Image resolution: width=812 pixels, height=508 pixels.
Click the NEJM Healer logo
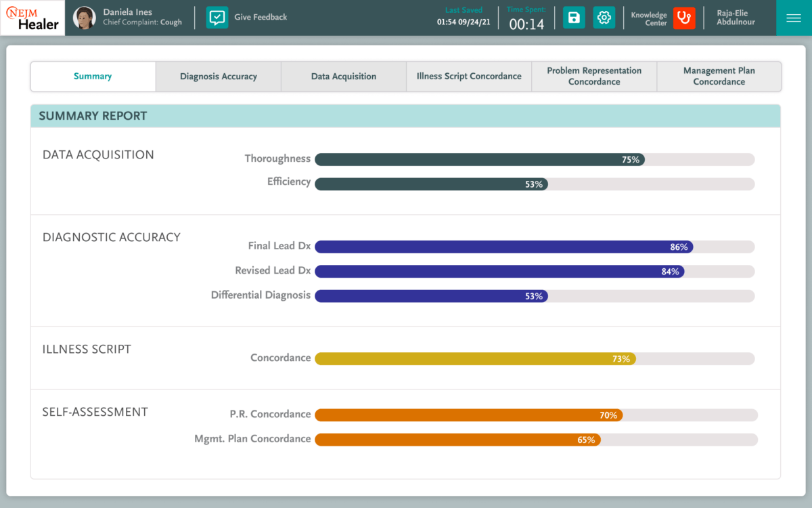(32, 18)
